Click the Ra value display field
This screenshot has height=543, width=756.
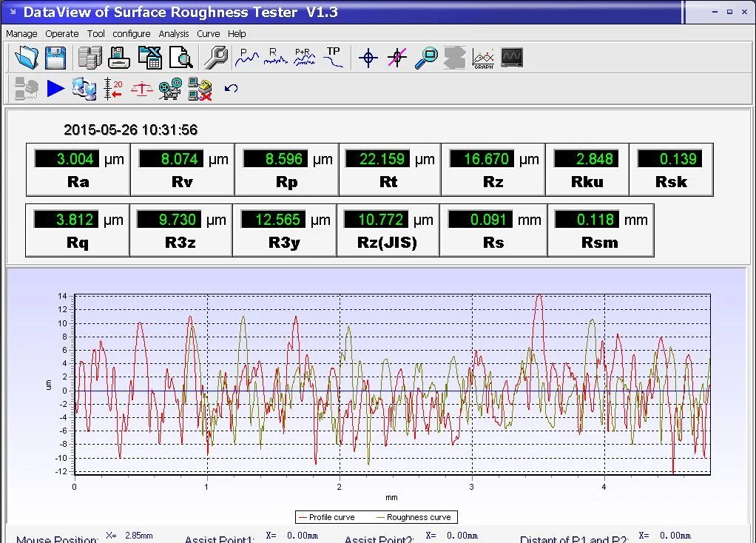(x=66, y=159)
